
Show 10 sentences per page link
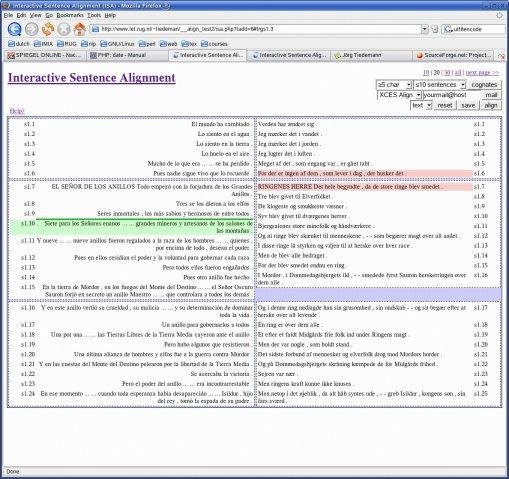point(426,73)
